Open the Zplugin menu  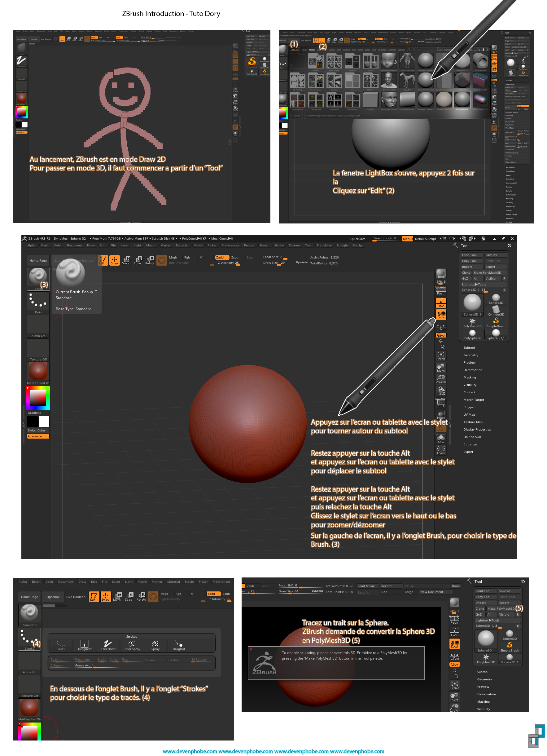click(x=342, y=245)
